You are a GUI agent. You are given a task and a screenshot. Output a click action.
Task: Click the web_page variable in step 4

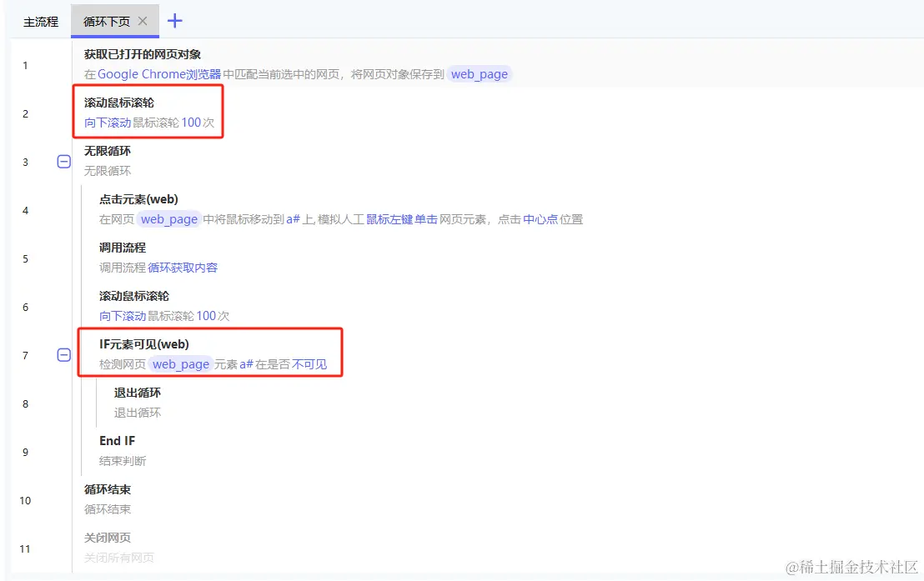point(169,219)
